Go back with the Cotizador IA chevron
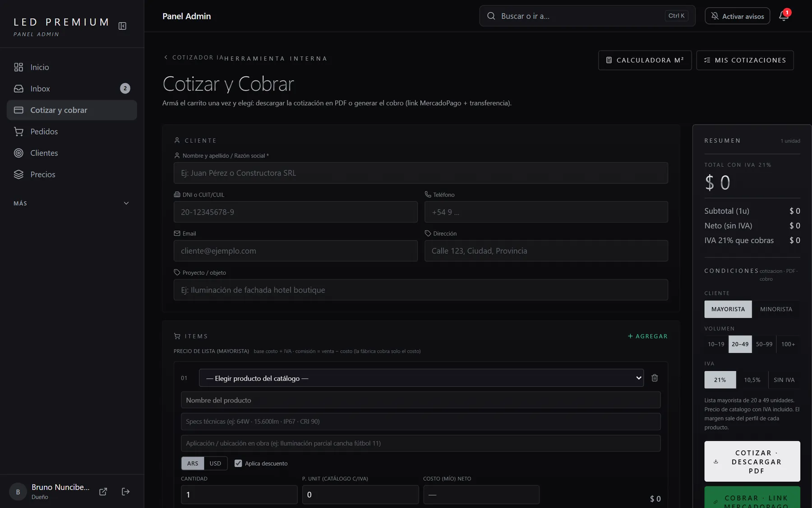The image size is (812, 508). tap(166, 57)
